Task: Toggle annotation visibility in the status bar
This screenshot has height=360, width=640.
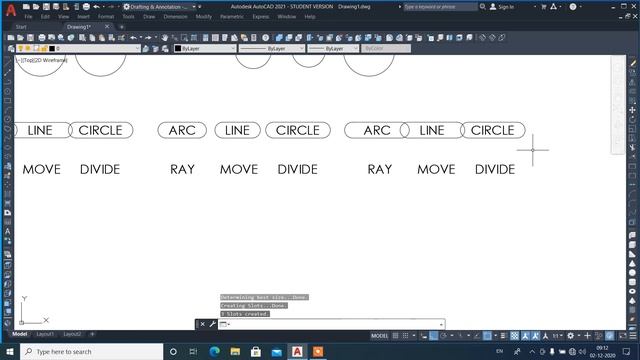Action: click(x=525, y=336)
